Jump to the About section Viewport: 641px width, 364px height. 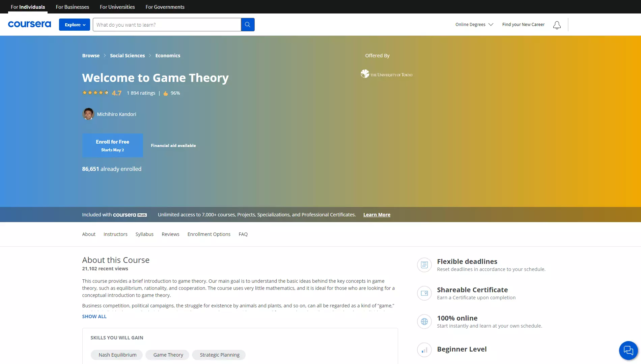(x=89, y=234)
